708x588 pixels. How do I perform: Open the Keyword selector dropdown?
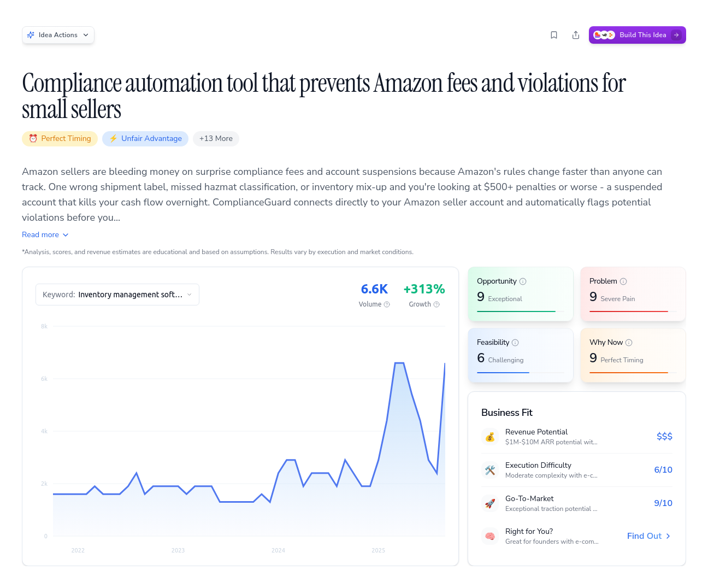[x=117, y=294]
